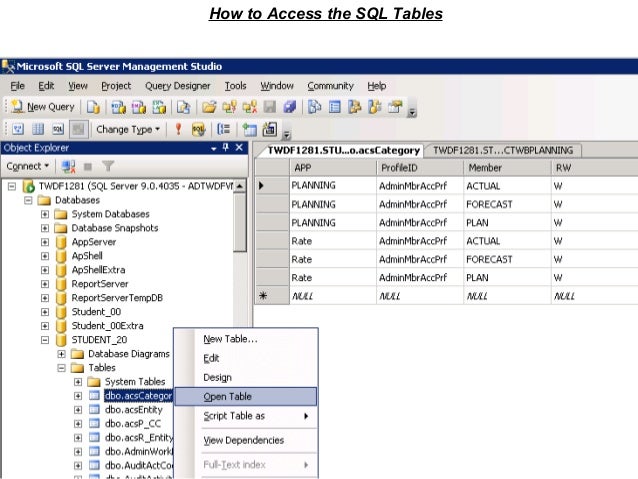Click the Member column header
The height and width of the screenshot is (479, 638).
pyautogui.click(x=507, y=168)
